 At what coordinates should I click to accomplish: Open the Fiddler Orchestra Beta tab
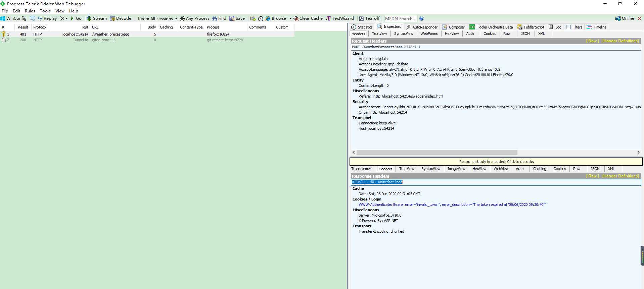[x=491, y=27]
